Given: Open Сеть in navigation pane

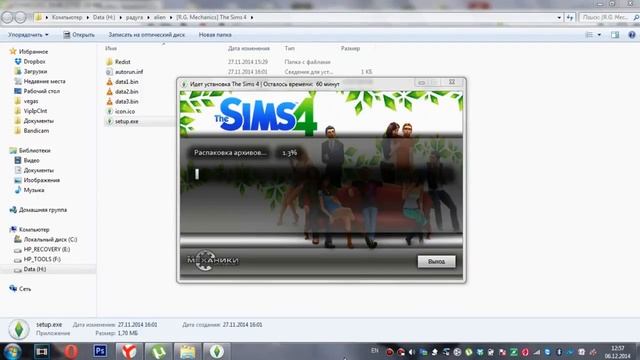Looking at the screenshot, I should [x=24, y=289].
